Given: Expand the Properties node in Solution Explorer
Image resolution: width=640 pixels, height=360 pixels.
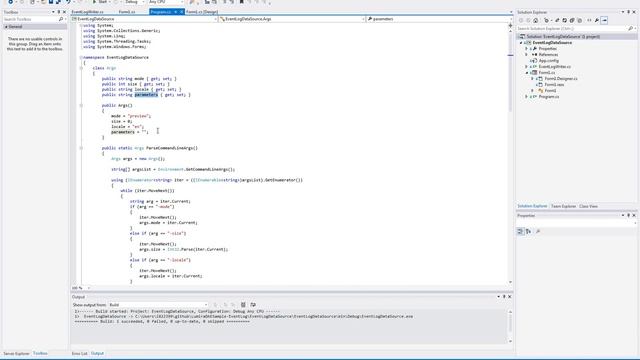Looking at the screenshot, I should (527, 49).
